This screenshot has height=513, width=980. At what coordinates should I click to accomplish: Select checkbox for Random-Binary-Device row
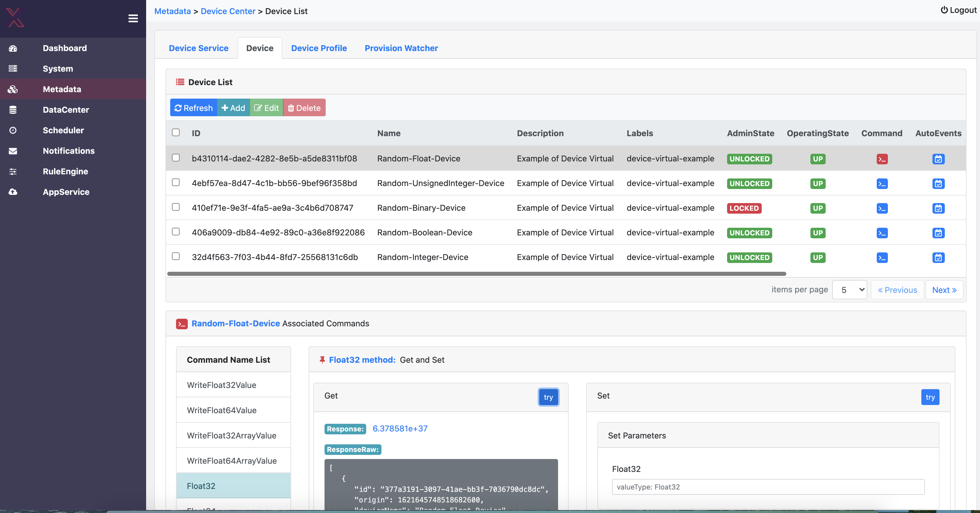point(175,207)
